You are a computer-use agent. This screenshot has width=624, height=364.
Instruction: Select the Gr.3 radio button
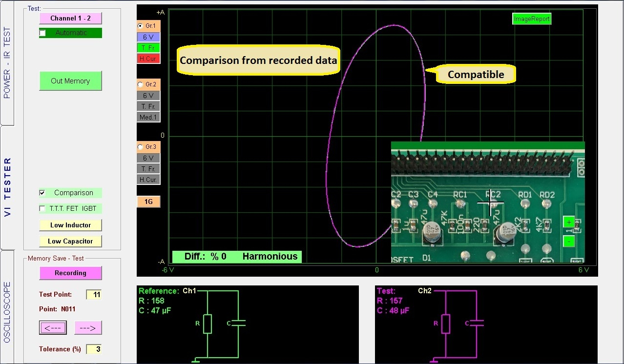(x=141, y=147)
